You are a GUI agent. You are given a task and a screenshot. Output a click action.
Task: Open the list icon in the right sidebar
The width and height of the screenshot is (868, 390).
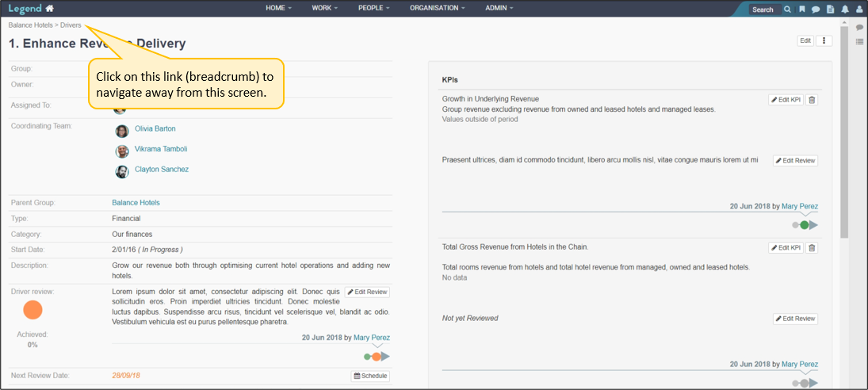point(860,41)
